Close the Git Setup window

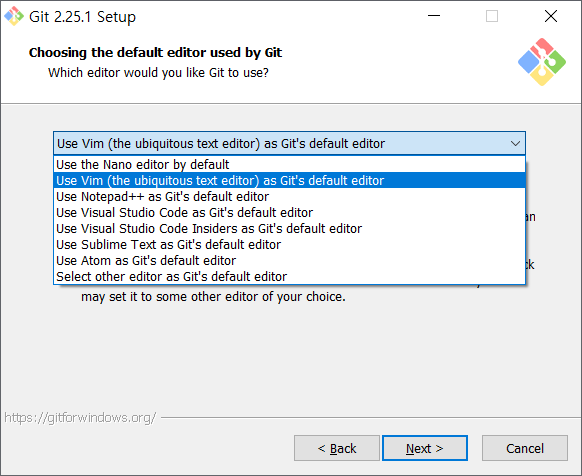tap(551, 16)
